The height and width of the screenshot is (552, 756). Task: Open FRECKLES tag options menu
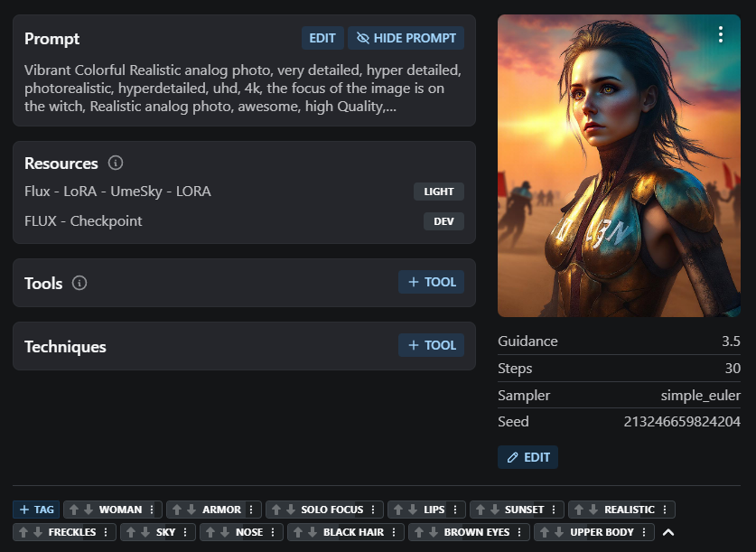[x=106, y=532]
